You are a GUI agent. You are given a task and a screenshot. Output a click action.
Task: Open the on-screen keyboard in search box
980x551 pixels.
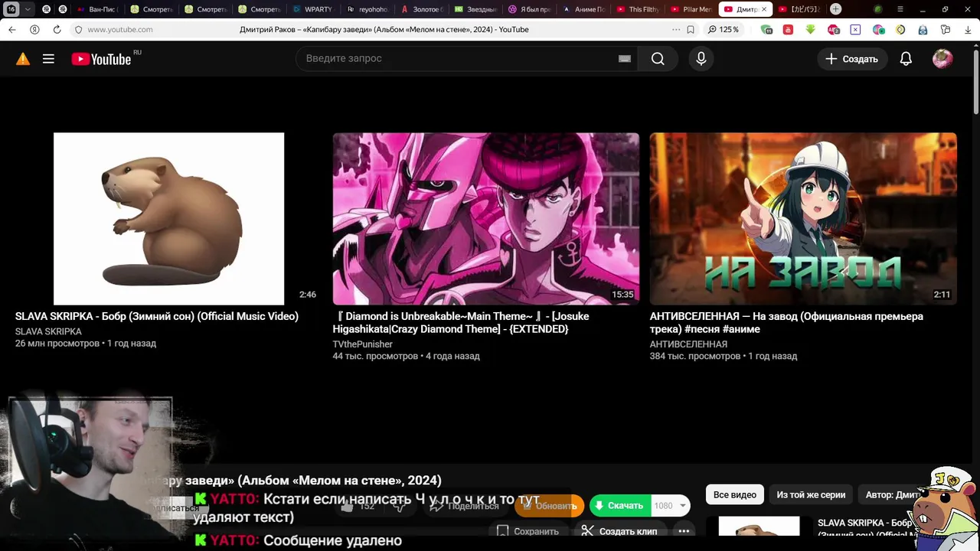coord(625,59)
